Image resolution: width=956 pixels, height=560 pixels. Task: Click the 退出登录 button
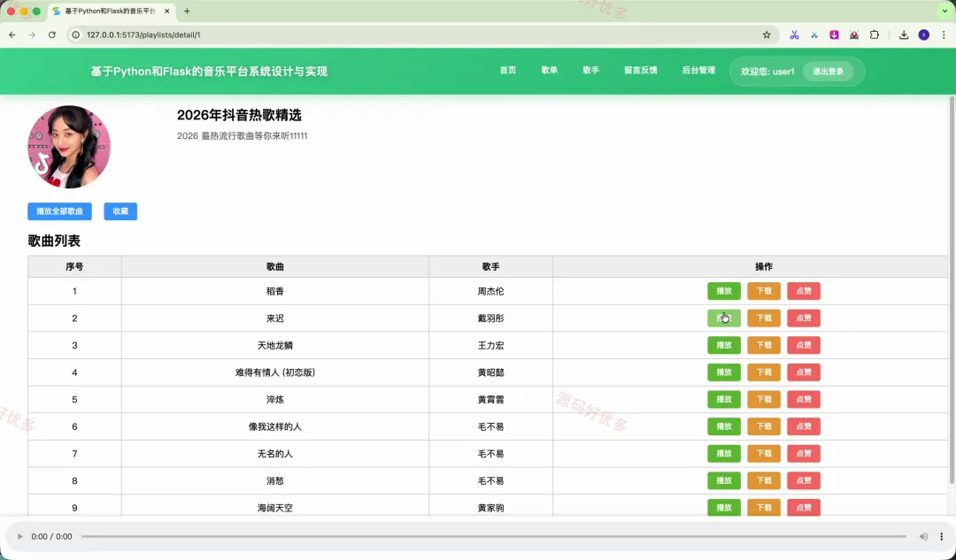[828, 72]
